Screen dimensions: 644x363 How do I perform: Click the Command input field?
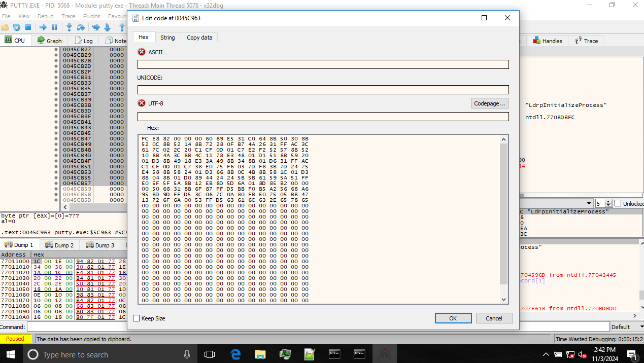317,327
